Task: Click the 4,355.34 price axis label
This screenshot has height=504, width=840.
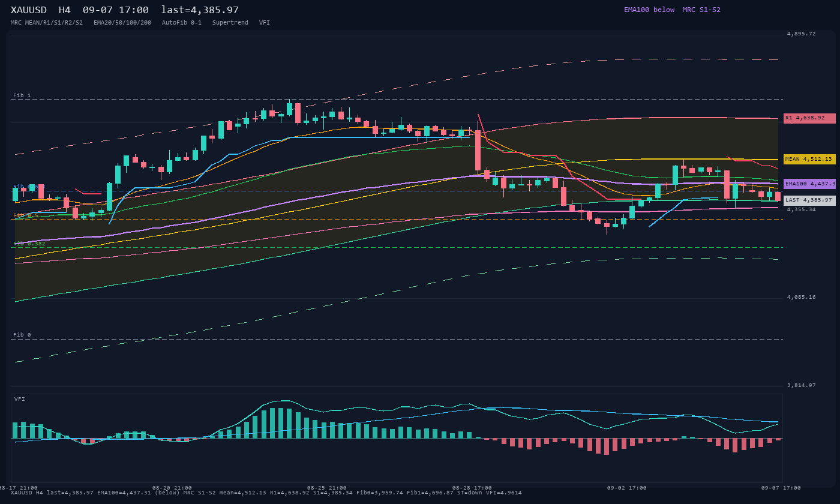Action: (x=802, y=209)
